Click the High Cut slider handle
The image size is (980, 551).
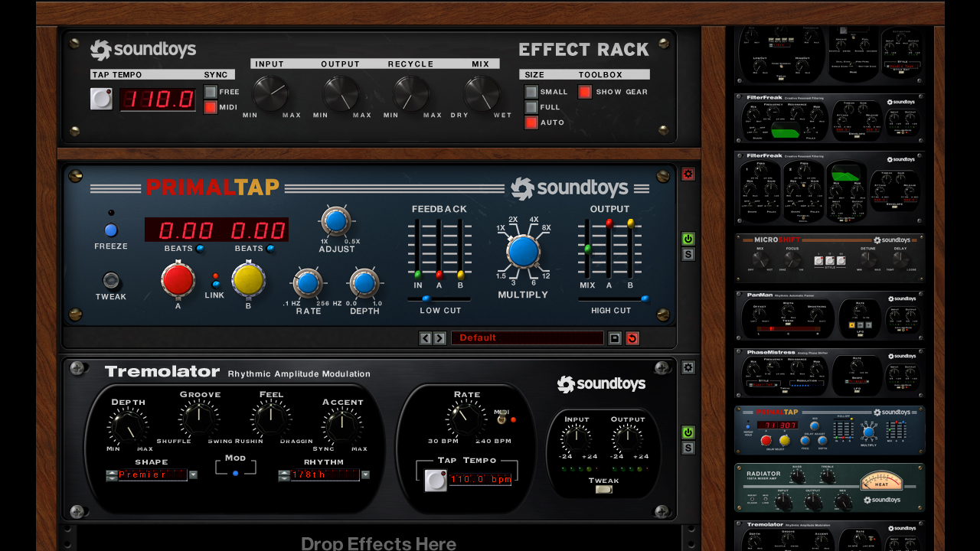[645, 298]
